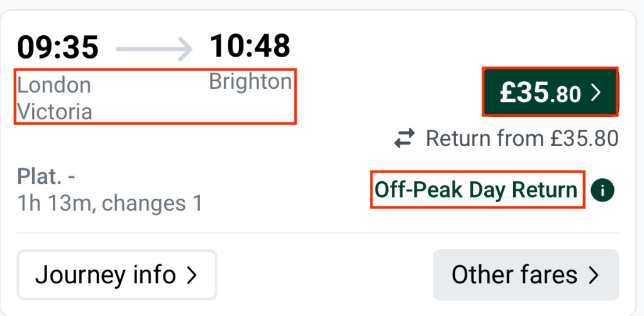Viewport: 644px width, 316px height.
Task: Click the word "Return" in the green ticket label
Action: pyautogui.click(x=545, y=189)
